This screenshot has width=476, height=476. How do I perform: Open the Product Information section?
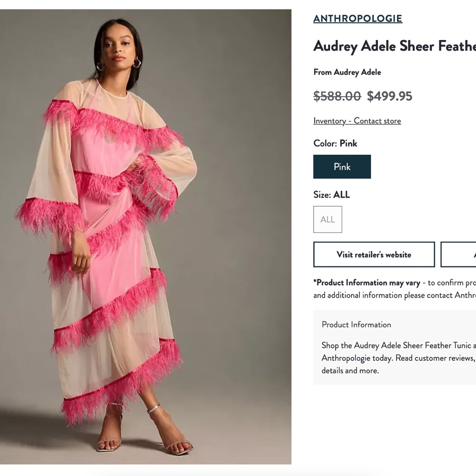click(356, 325)
